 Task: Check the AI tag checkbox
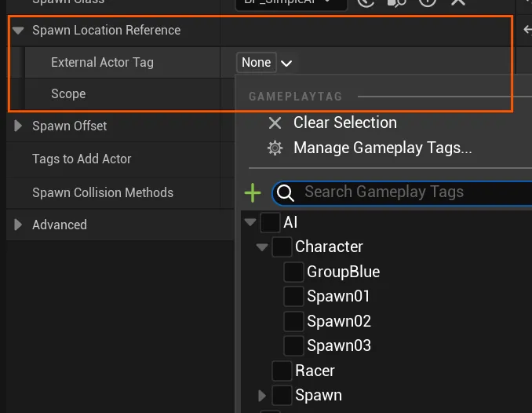[x=270, y=222]
